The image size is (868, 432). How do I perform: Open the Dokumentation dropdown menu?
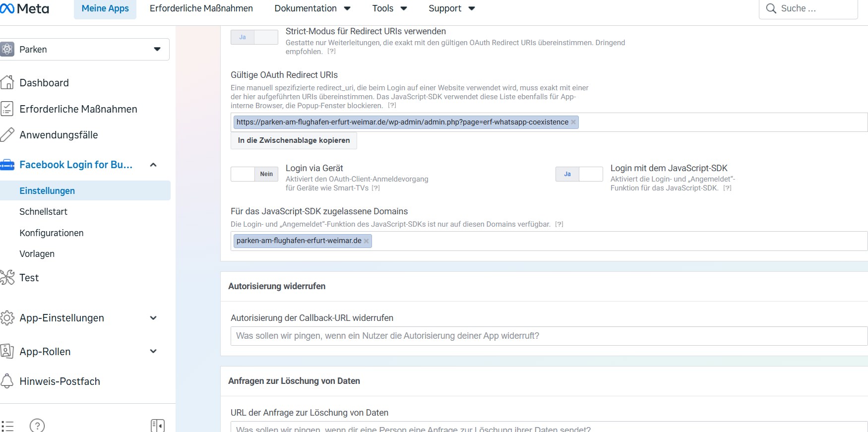[x=312, y=8]
